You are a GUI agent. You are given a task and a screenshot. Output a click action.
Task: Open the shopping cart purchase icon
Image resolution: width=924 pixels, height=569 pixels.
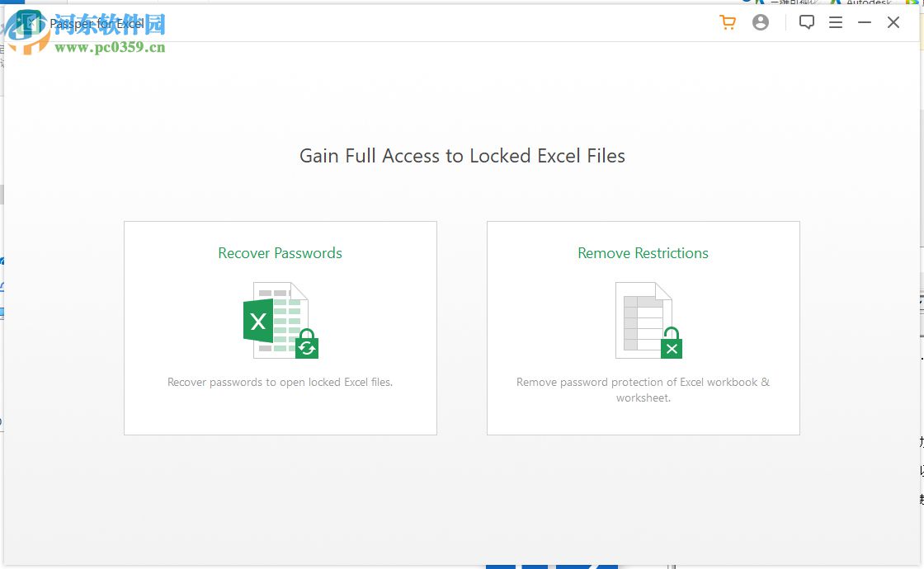point(727,22)
